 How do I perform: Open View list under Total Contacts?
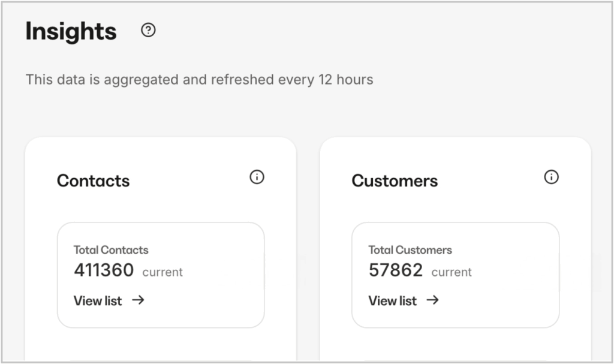pos(98,301)
